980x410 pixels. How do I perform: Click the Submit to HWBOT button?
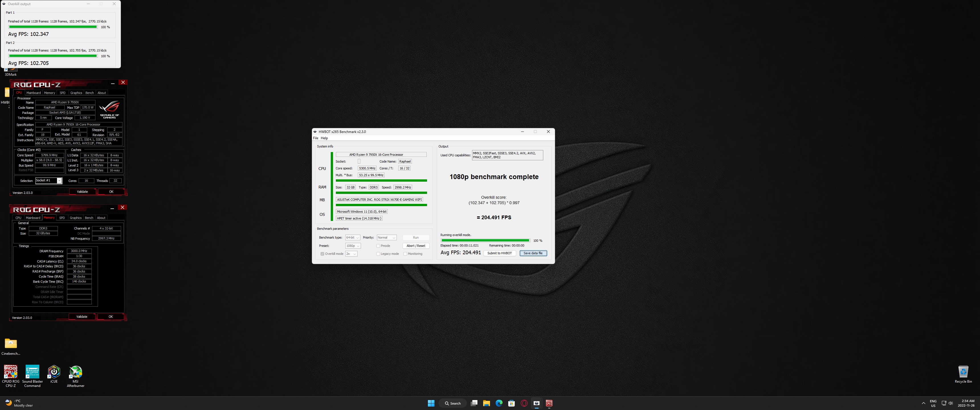(499, 253)
